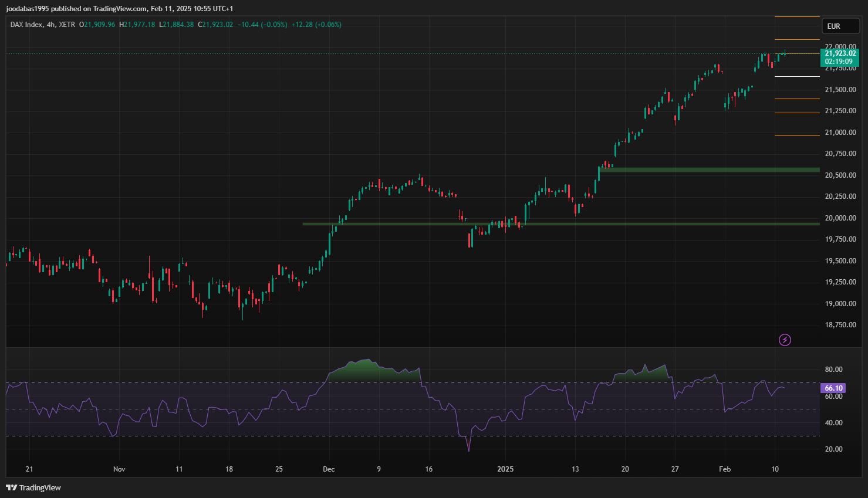Open the EUR currency selector
Screen dimensions: 868x498
coord(840,26)
